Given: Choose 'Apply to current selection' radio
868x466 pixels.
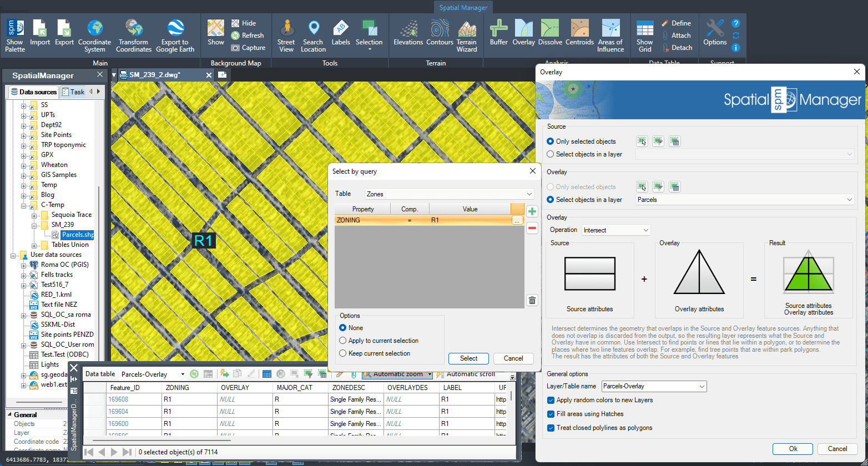Looking at the screenshot, I should 343,341.
